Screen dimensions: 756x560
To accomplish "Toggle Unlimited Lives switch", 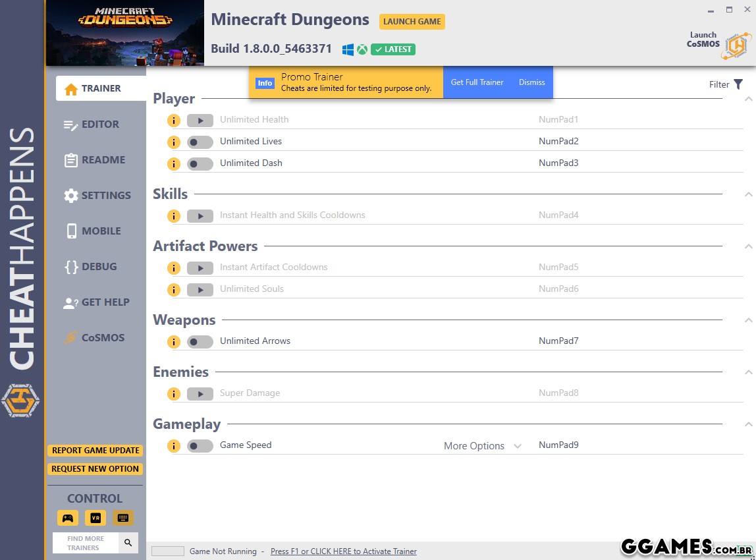I will pos(200,142).
